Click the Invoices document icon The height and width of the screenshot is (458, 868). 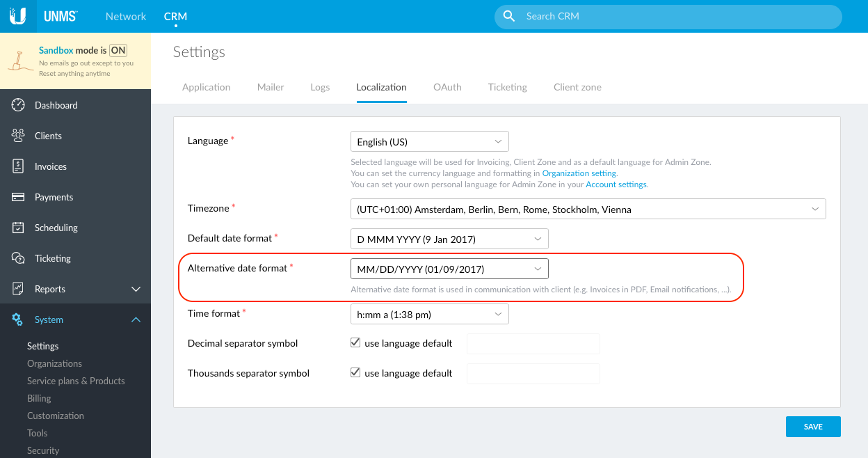pos(18,166)
